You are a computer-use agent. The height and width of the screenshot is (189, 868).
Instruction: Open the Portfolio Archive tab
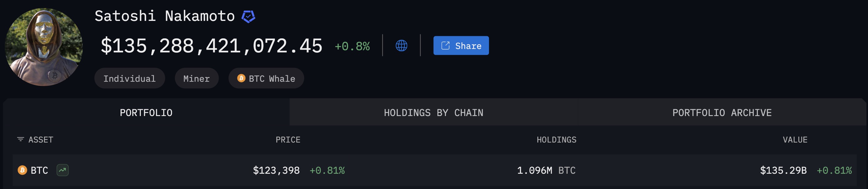pyautogui.click(x=722, y=112)
